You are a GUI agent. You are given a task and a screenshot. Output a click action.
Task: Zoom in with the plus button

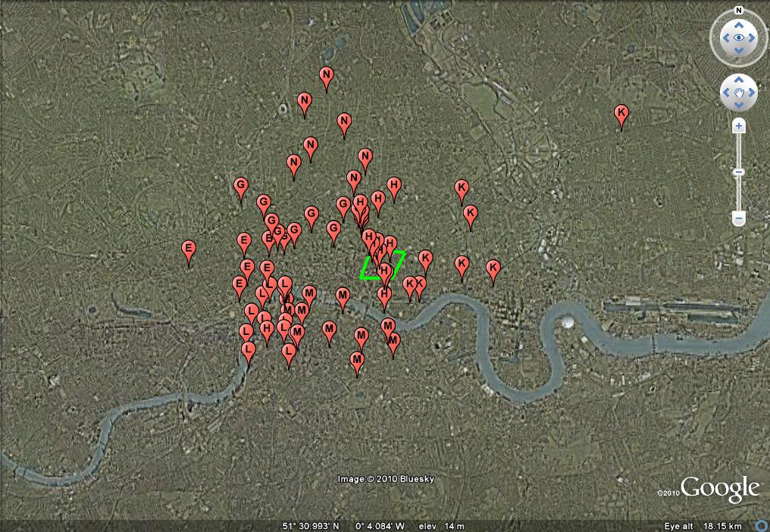tap(739, 126)
